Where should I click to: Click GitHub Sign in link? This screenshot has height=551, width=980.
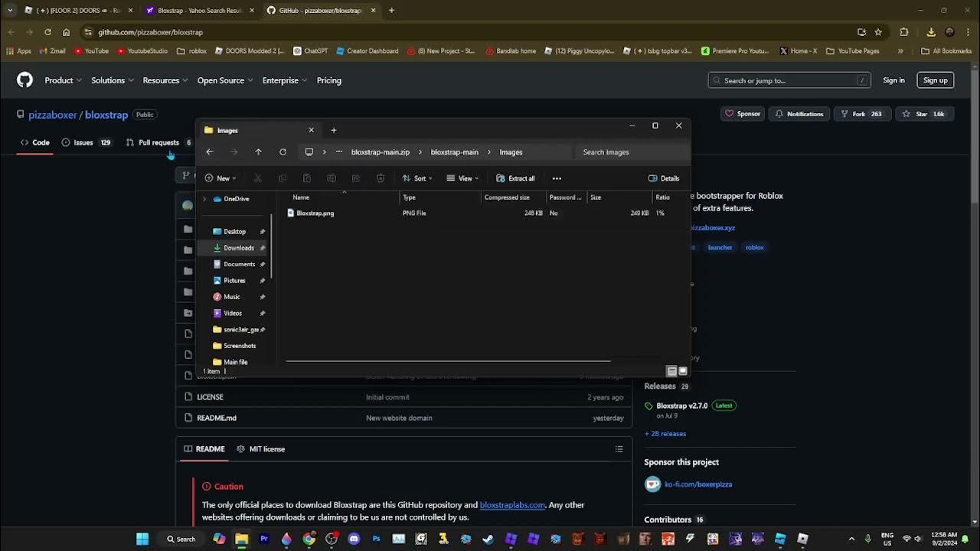[x=893, y=80]
